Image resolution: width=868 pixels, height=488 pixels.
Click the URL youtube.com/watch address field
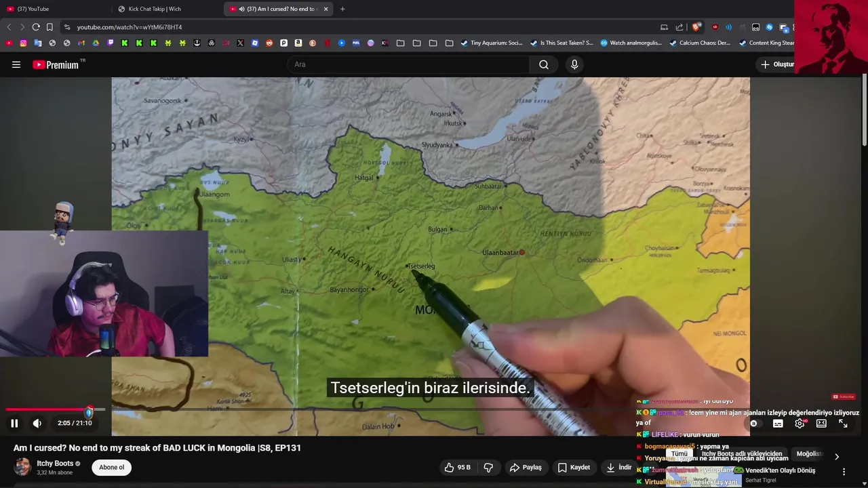129,27
